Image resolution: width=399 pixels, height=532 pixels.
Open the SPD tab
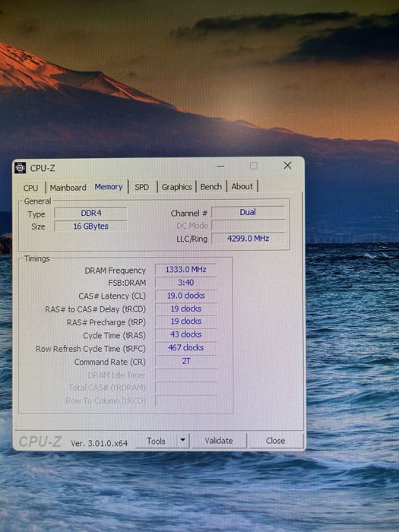pos(142,187)
